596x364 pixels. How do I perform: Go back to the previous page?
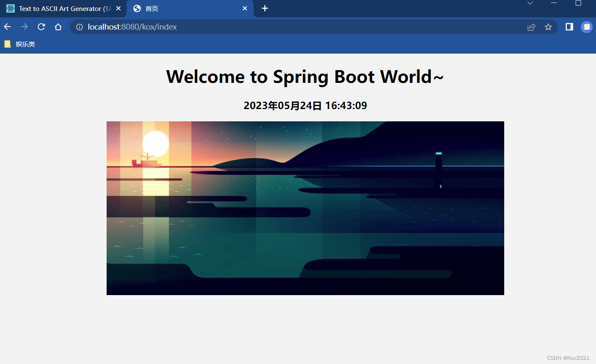tap(8, 27)
